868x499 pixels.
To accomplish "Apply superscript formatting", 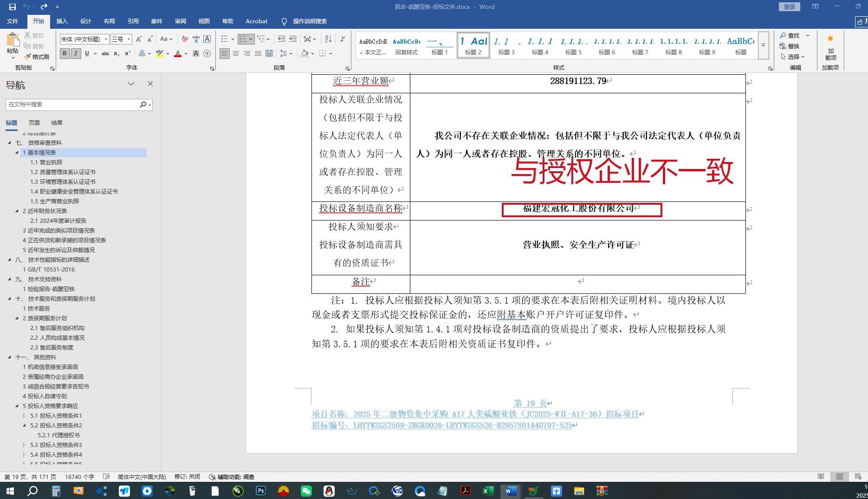I will tap(128, 54).
